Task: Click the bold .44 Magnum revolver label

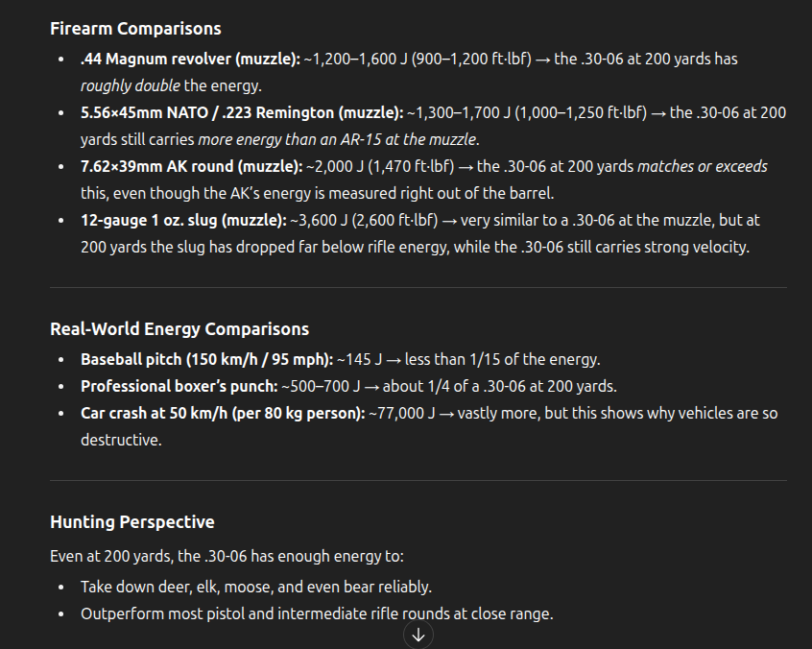Action: click(x=191, y=60)
